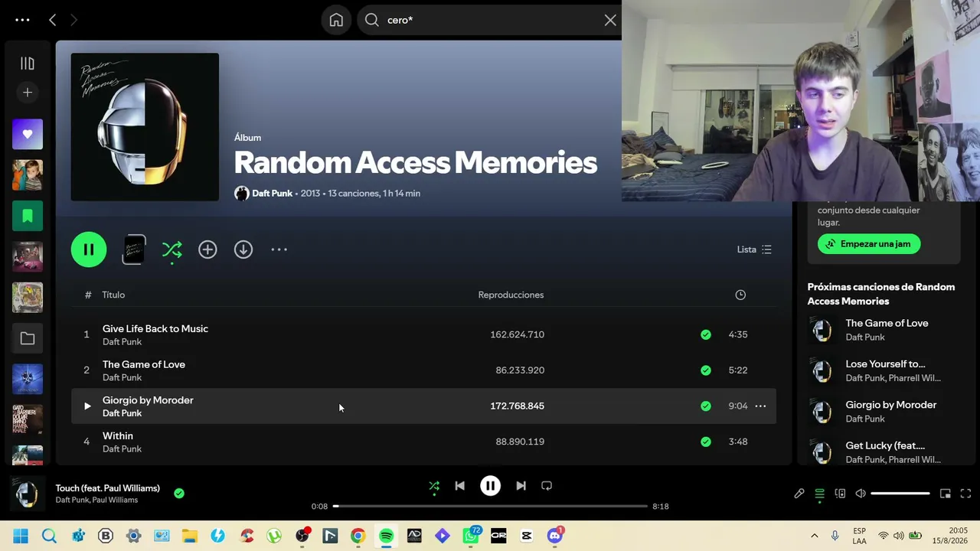This screenshot has width=980, height=551.
Task: Go to Spotify Home via the house icon
Action: click(x=336, y=20)
